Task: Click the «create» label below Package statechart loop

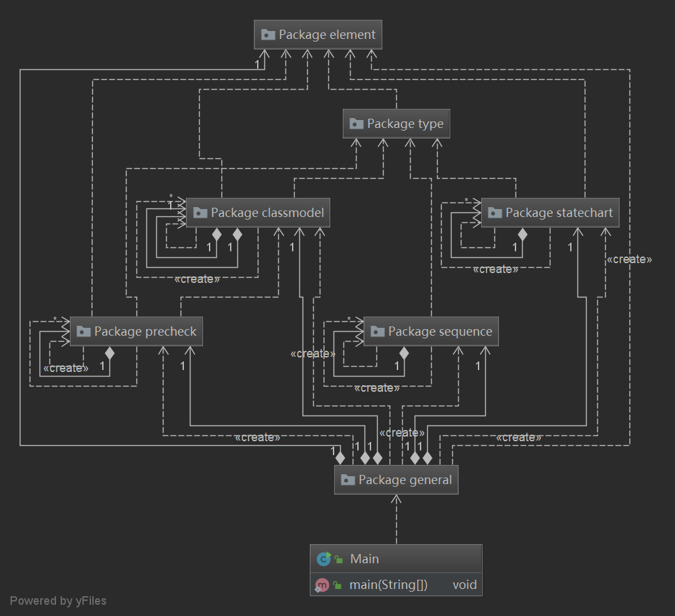Action: 496,269
